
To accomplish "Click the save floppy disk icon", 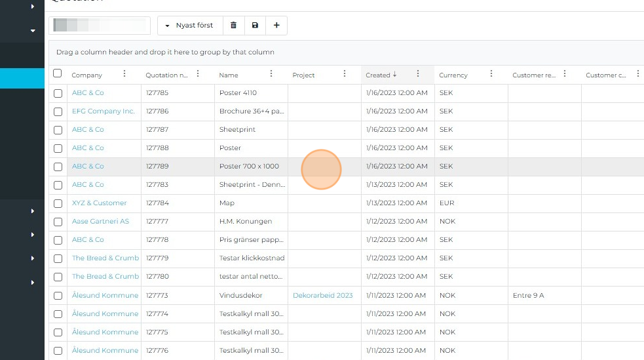I will click(255, 26).
